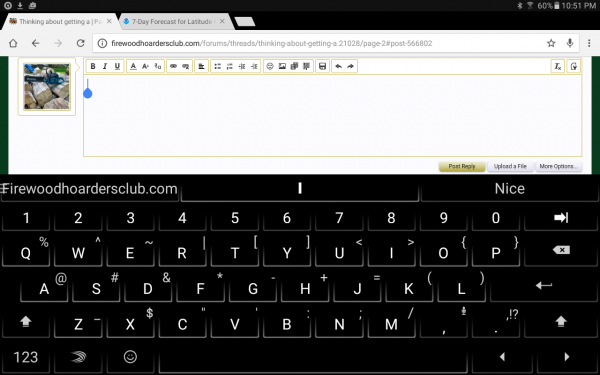Screen dimensions: 600x375
Task: Tap the period punctuation key
Action: [x=496, y=324]
